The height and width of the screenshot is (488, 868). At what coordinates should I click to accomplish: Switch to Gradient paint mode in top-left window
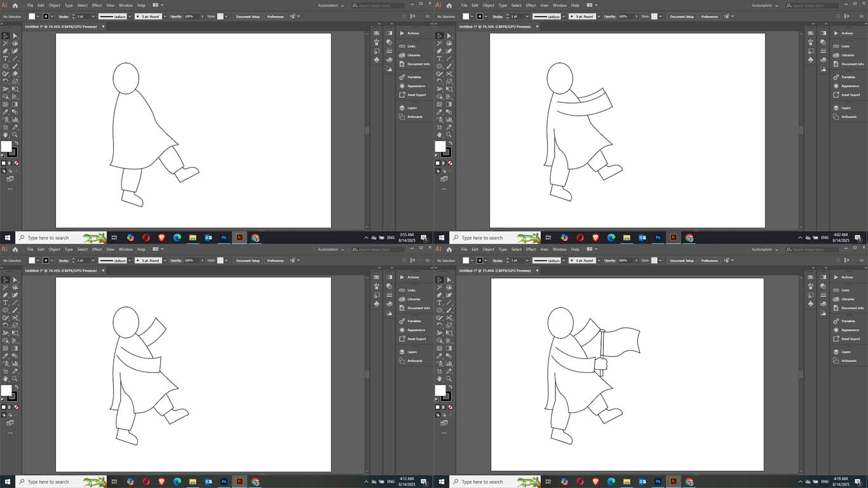point(10,163)
